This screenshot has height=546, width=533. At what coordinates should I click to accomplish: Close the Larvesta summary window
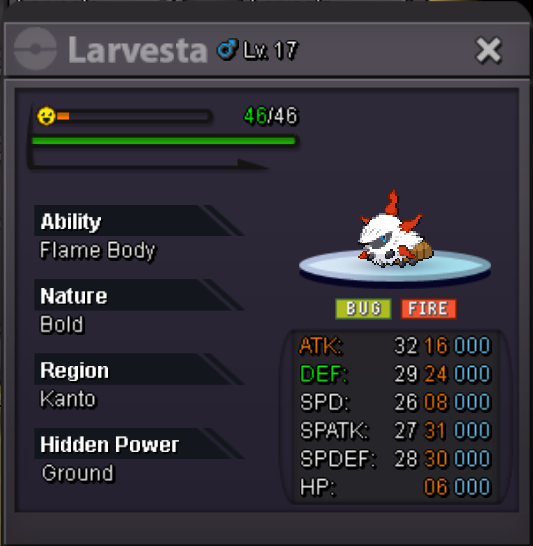(488, 50)
